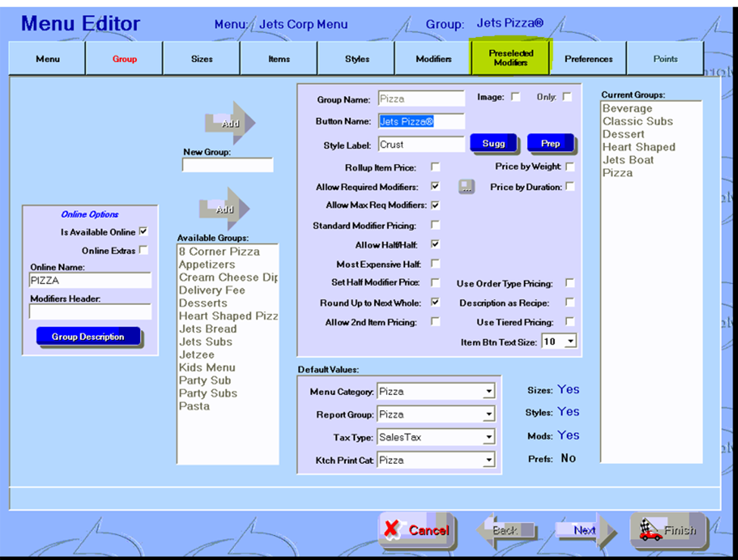This screenshot has width=738, height=560.
Task: Select the Group tab
Action: point(124,58)
